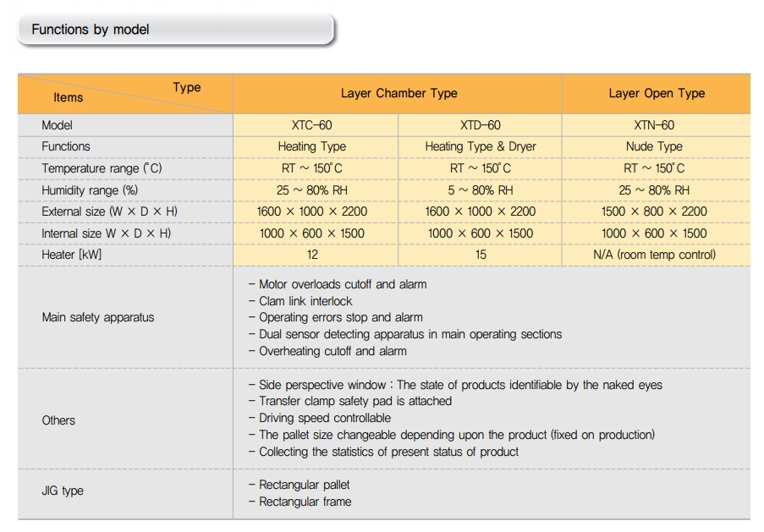Click the XTC-60 model cell
764x532 pixels.
point(311,125)
